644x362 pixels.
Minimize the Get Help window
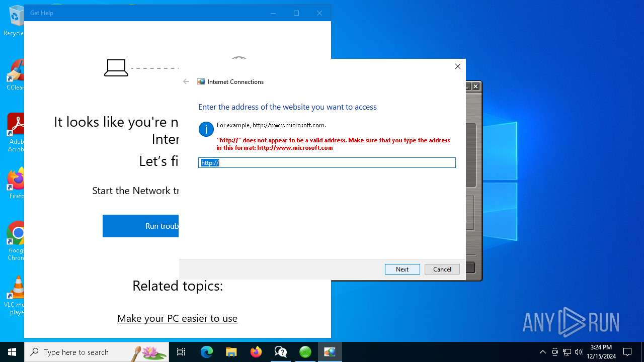click(273, 13)
